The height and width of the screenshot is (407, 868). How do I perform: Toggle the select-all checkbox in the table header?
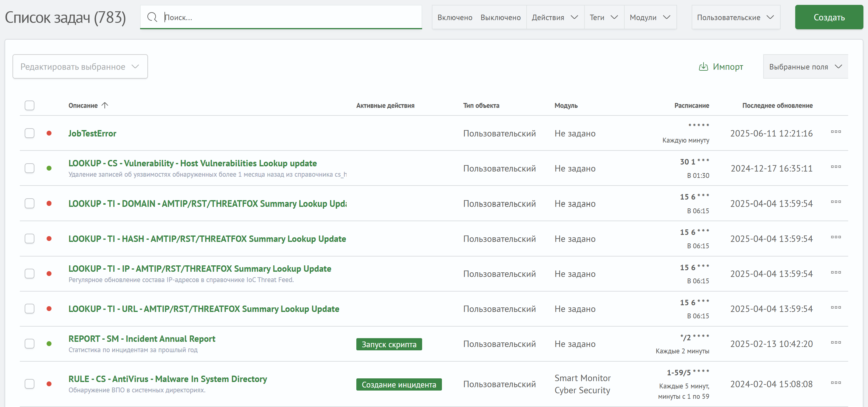coord(30,105)
